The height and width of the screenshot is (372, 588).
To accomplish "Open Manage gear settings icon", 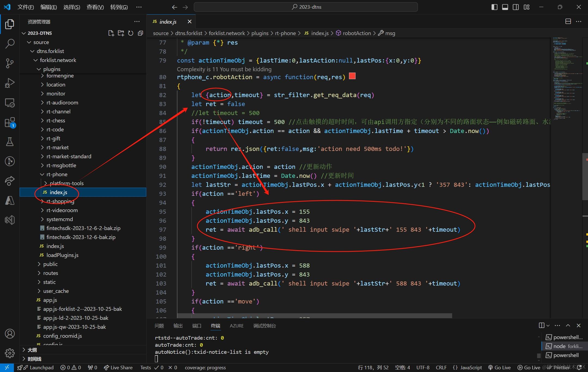I will click(10, 353).
